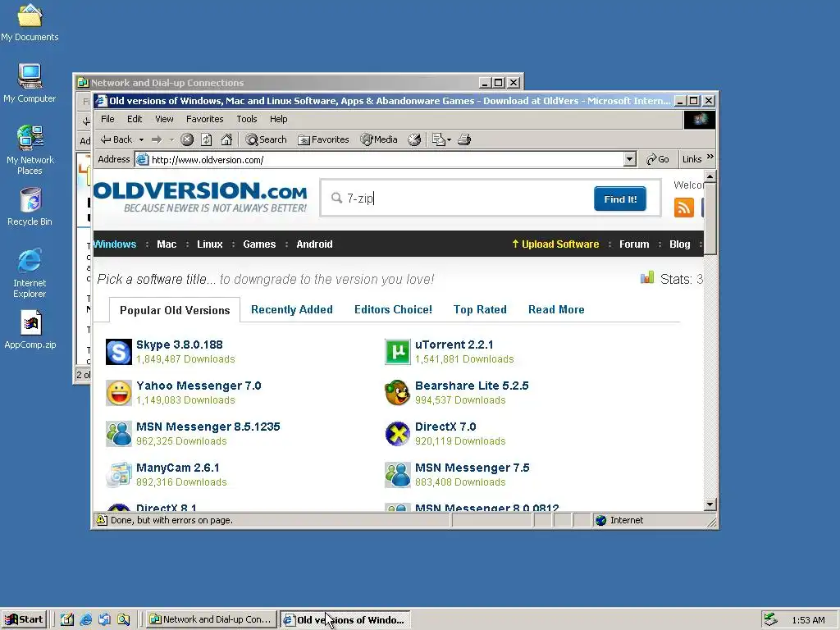Click the Bearshare Lite bear icon

pos(398,393)
